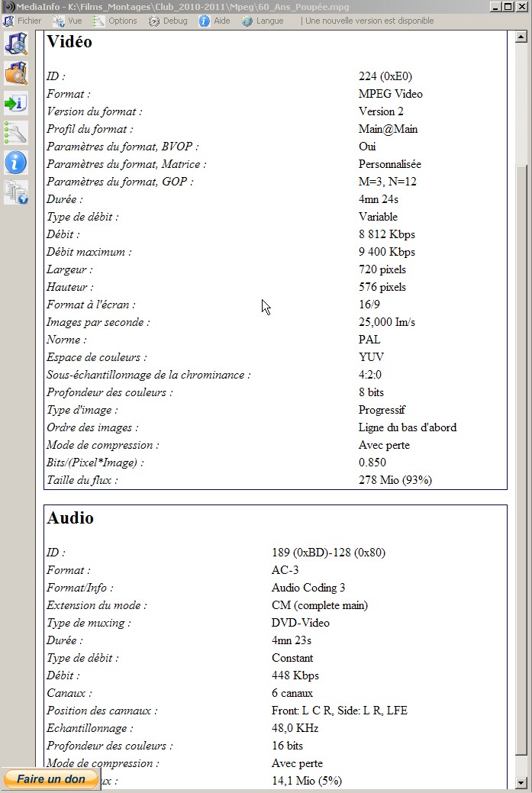Click the value 'M=3, N=12'

(x=388, y=182)
